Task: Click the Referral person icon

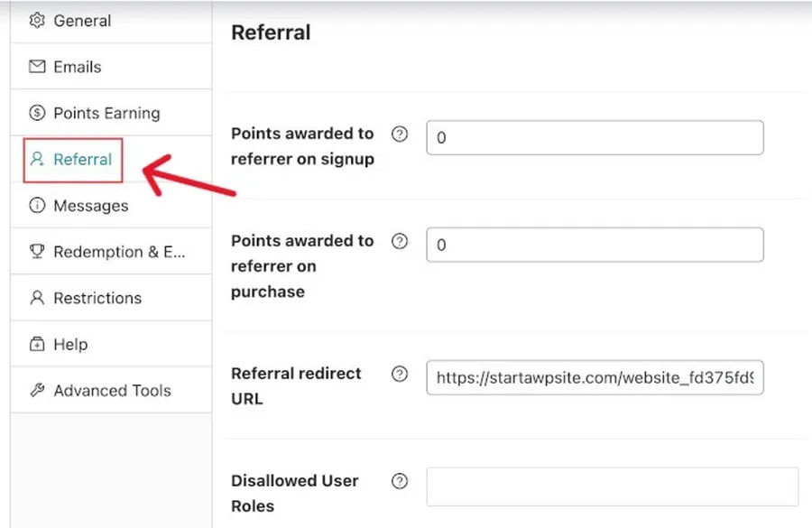Action: tap(35, 159)
